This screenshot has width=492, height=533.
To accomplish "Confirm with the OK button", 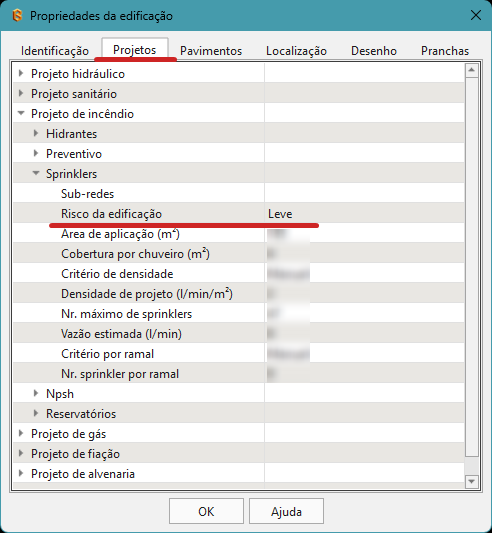I will (206, 511).
